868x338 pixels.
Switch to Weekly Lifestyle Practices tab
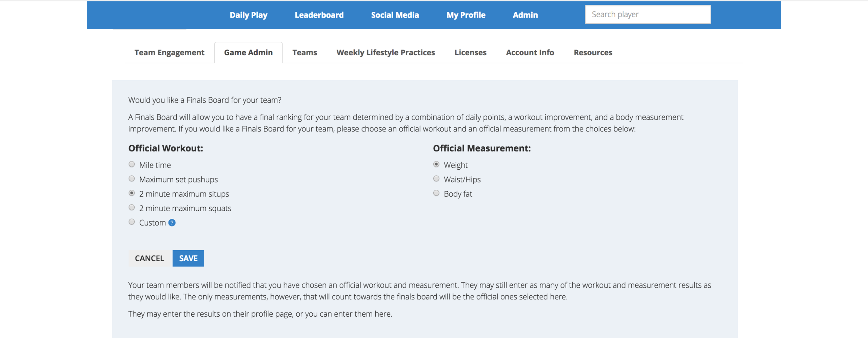click(386, 52)
